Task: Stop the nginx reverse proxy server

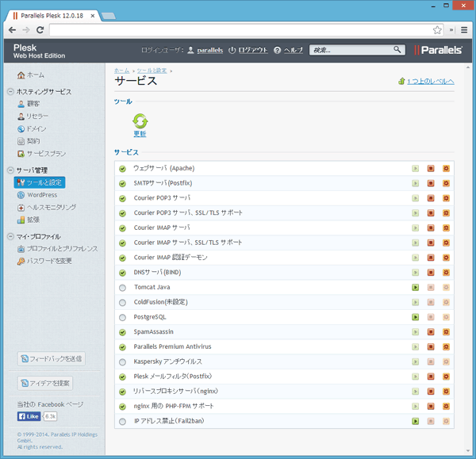Action: 431,392
